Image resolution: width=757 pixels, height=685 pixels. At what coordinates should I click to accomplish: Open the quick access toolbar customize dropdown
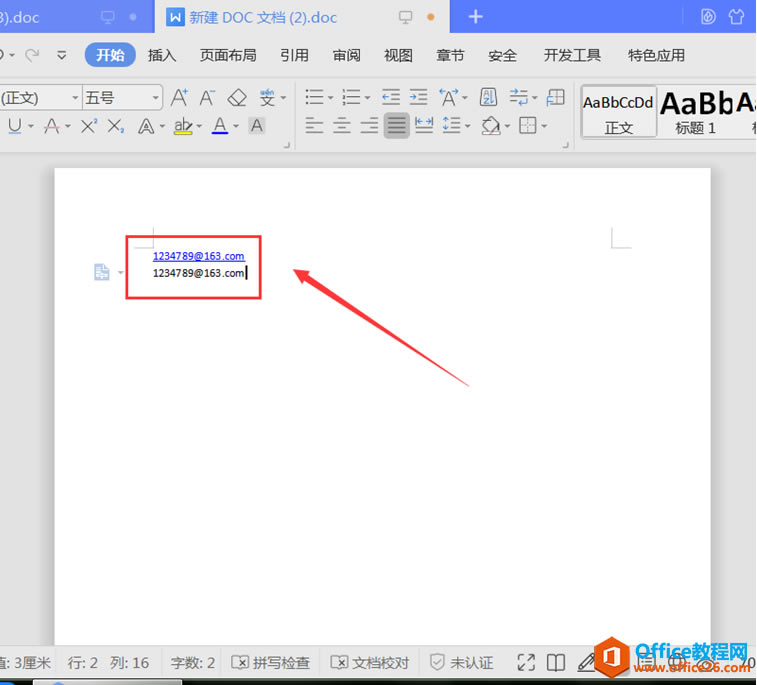(61, 55)
